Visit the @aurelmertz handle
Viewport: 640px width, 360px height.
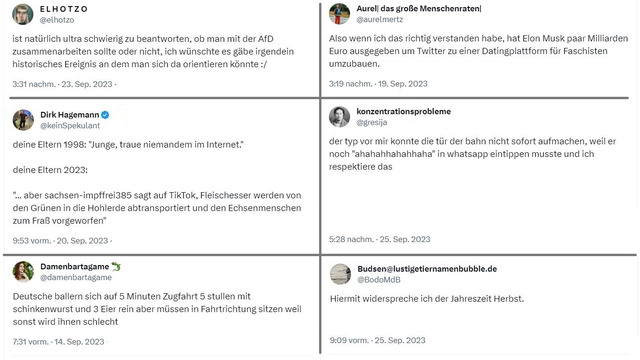click(x=380, y=19)
